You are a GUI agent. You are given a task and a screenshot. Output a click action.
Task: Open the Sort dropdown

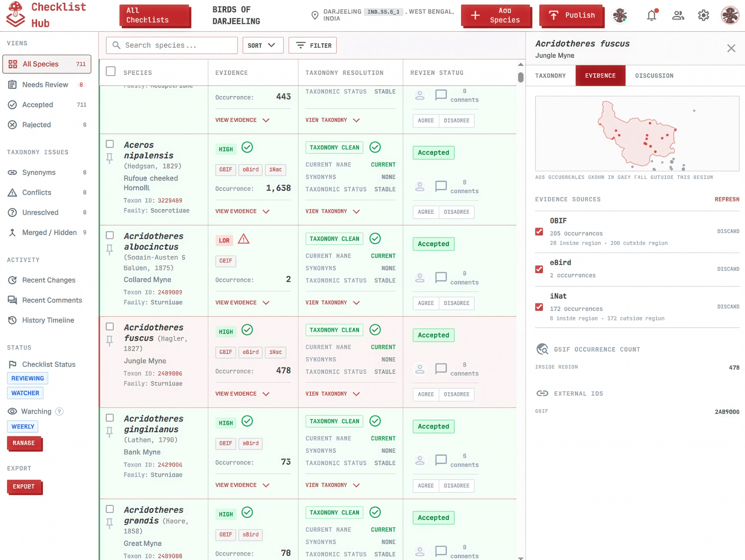(x=263, y=45)
